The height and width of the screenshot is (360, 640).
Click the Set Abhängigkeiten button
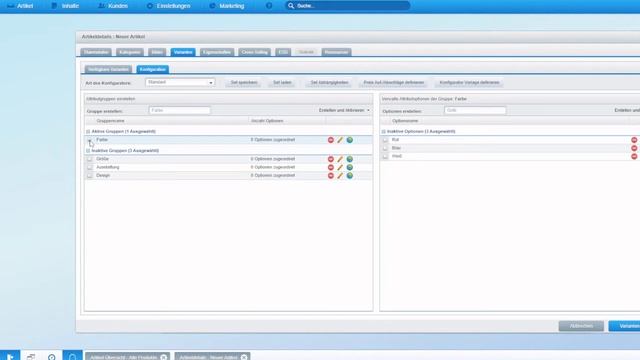tap(329, 82)
